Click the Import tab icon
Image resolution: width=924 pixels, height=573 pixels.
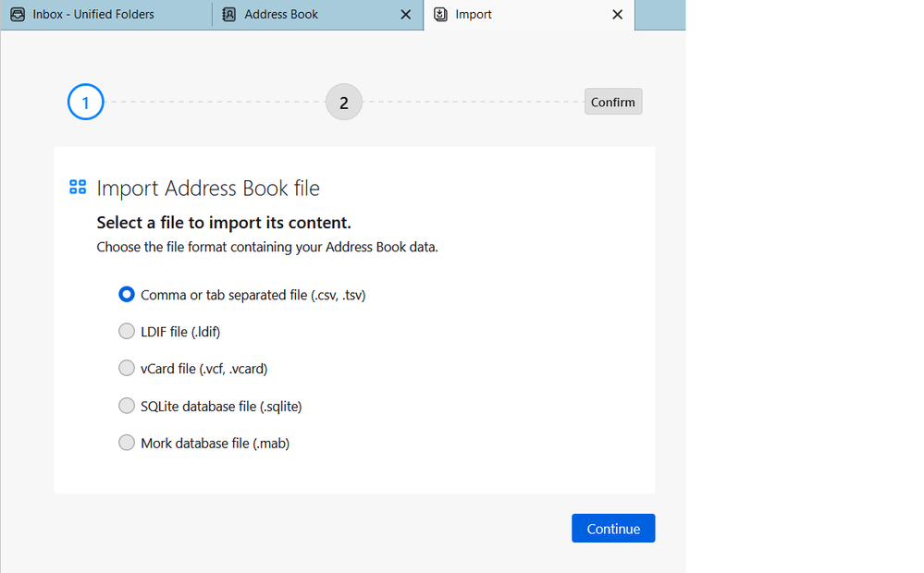[440, 14]
